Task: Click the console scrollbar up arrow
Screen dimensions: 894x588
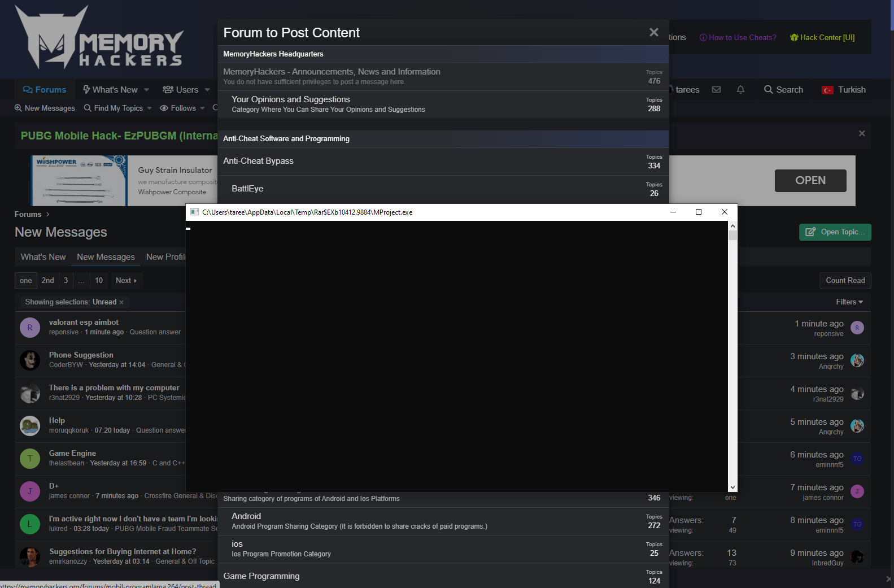Action: 732,226
